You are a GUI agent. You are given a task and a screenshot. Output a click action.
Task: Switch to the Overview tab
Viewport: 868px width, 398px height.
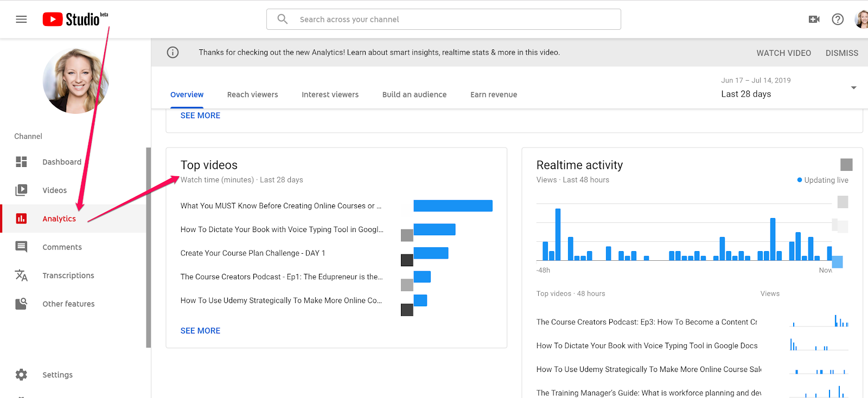click(187, 94)
